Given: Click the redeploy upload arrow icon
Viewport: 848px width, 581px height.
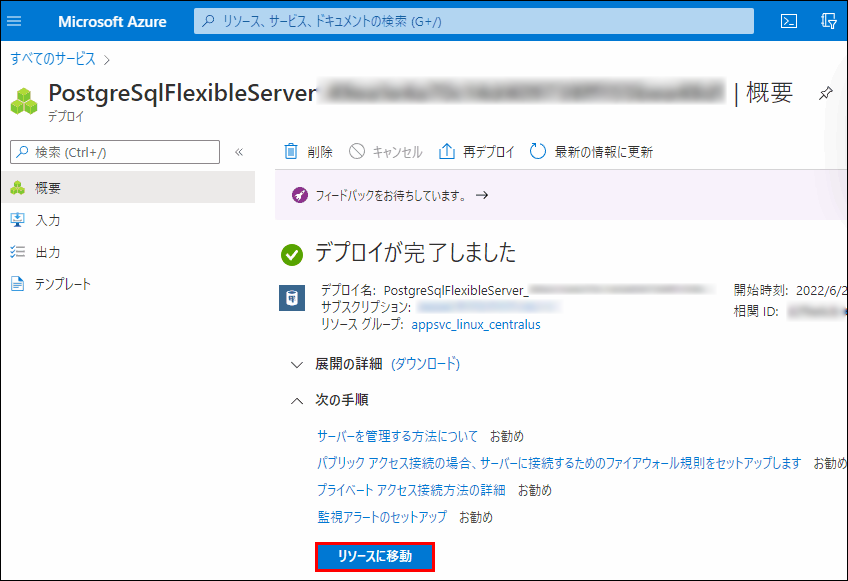Looking at the screenshot, I should [446, 151].
